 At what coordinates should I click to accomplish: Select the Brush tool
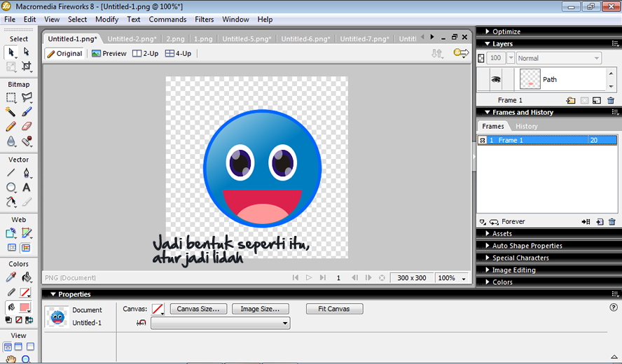[26, 112]
